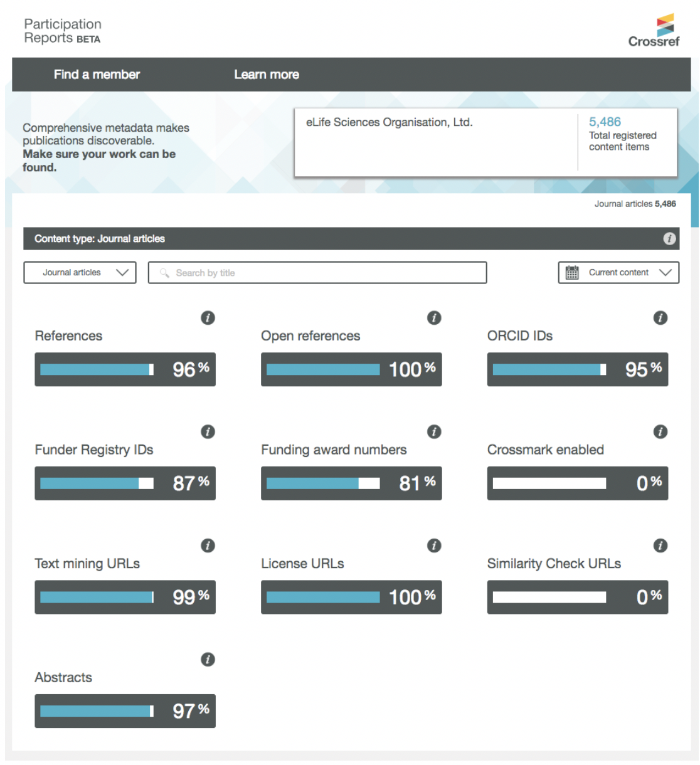Screen dimensions: 700x765
Task: Click the Similarity Check URLs info icon
Action: pyautogui.click(x=660, y=546)
